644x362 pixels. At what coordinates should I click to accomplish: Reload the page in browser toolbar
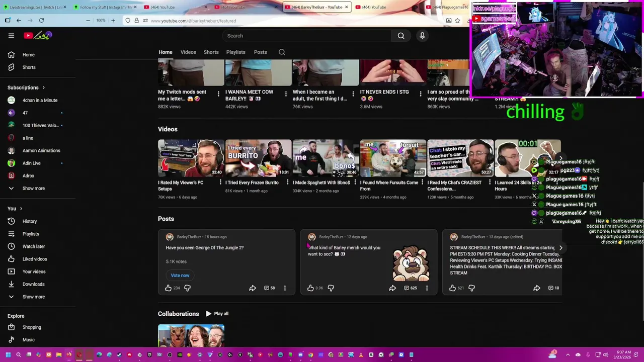point(41,21)
